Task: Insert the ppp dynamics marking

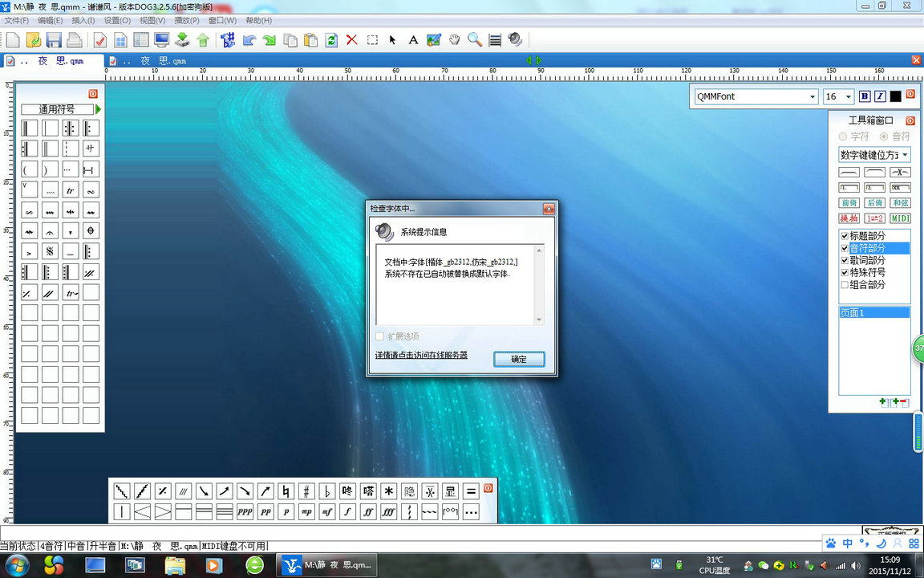Action: point(245,512)
